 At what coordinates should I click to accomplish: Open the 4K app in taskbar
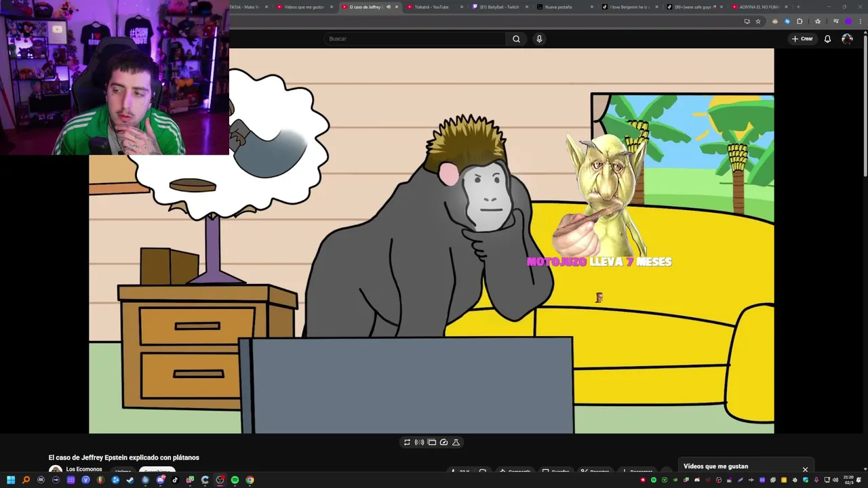pos(41,480)
